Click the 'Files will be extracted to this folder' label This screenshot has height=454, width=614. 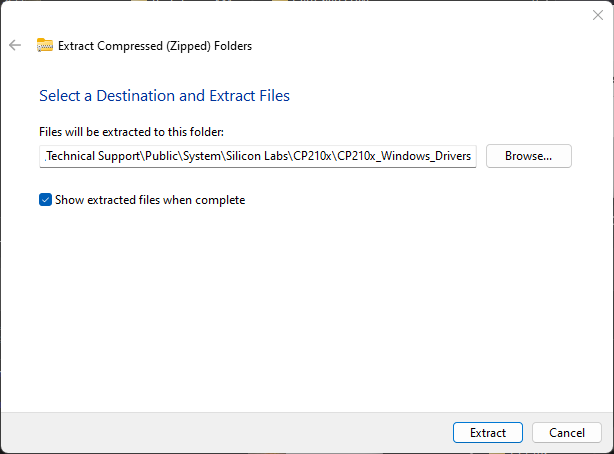tap(132, 132)
